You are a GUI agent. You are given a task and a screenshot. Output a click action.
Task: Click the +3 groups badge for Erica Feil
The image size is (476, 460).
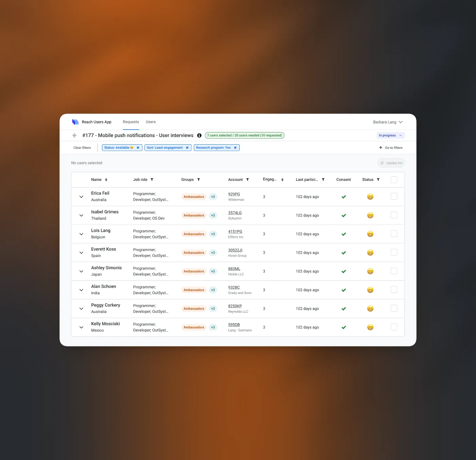(213, 197)
